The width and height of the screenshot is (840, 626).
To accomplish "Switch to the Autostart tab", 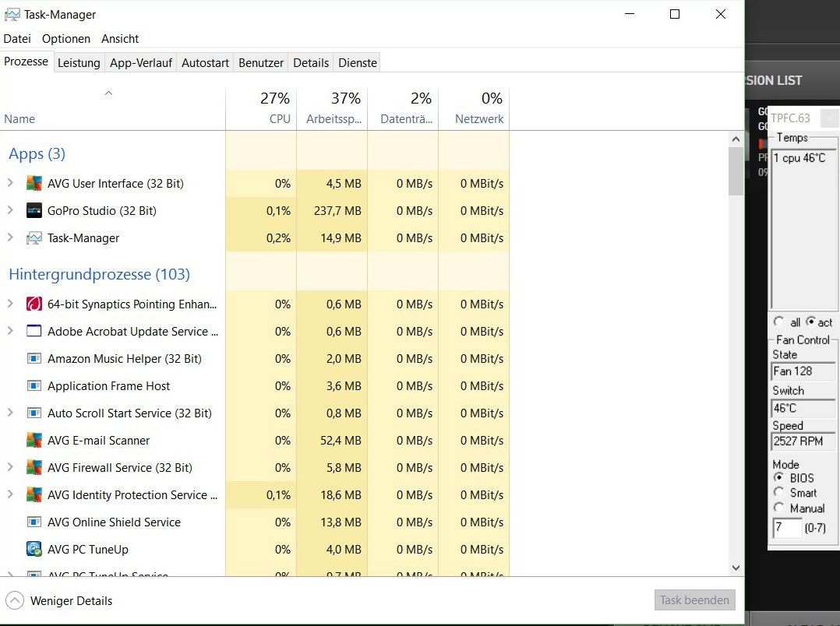I will point(205,62).
